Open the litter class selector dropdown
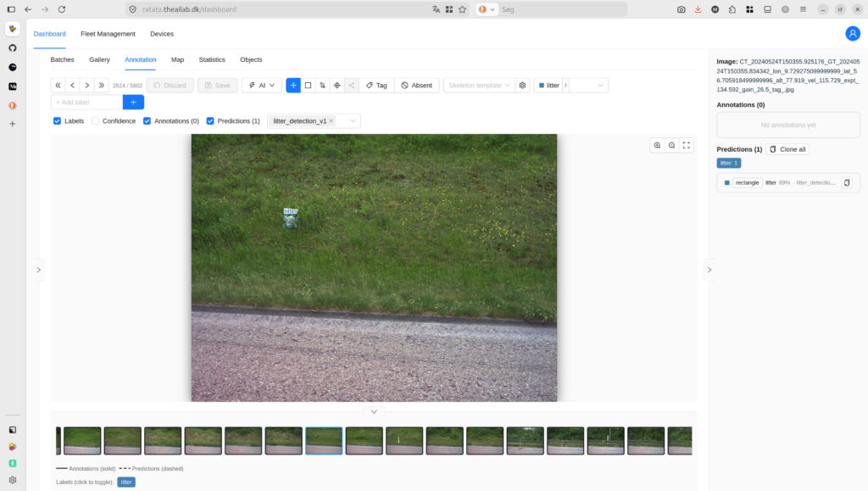 (570, 86)
